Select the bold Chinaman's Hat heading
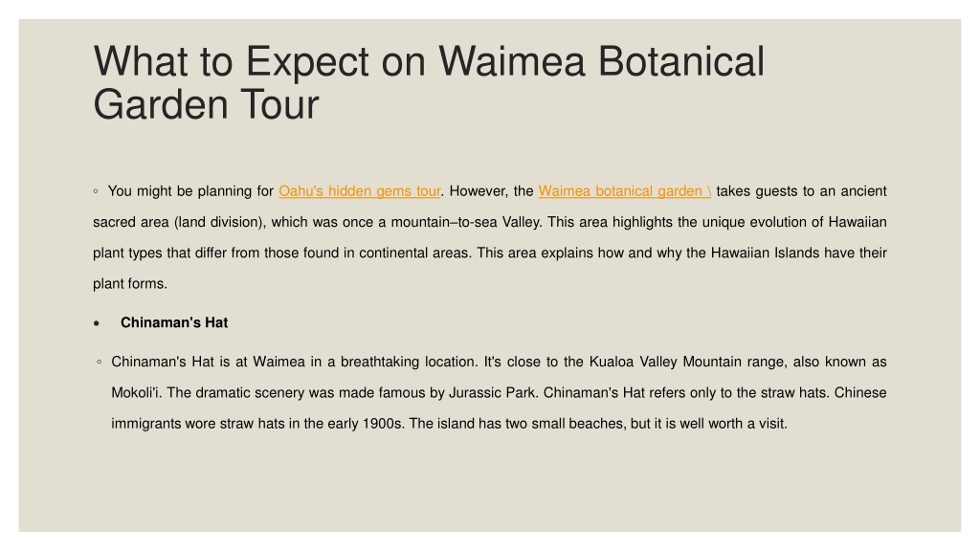 pos(174,323)
